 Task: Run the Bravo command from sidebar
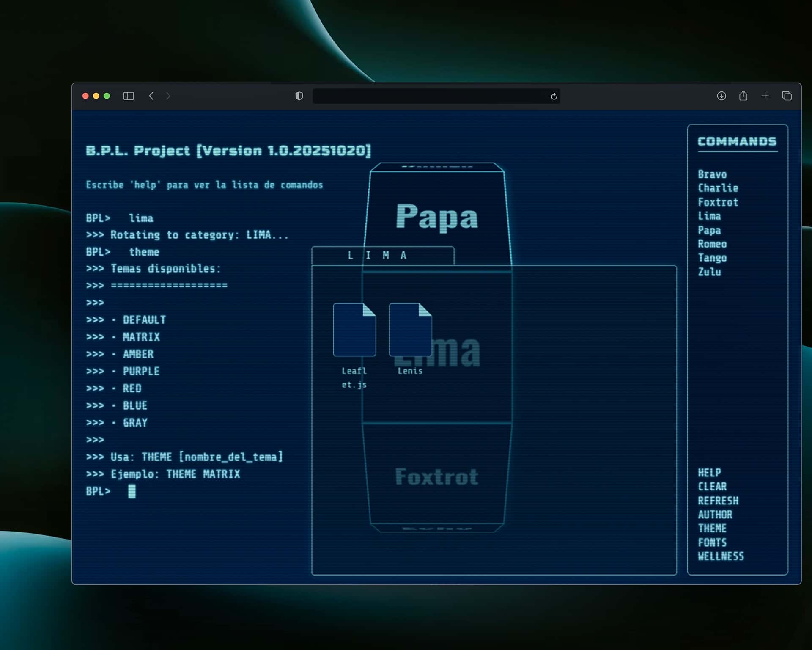[x=712, y=174]
